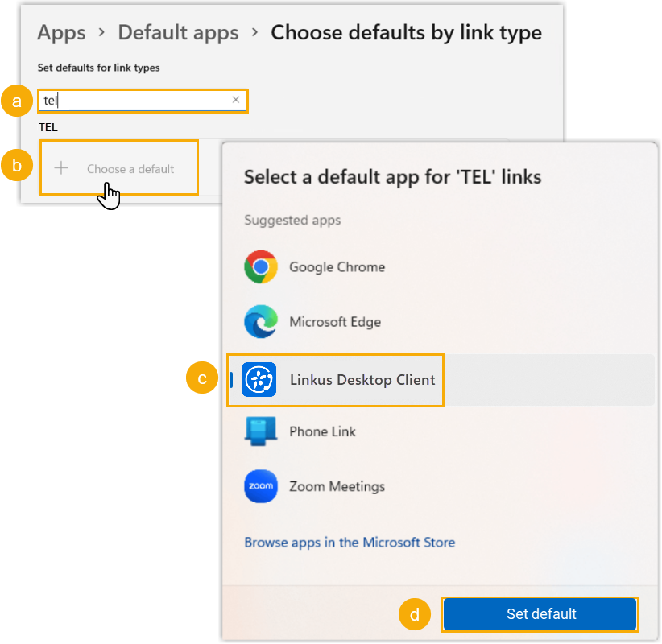The width and height of the screenshot is (662, 644).
Task: Select Google Chrome text label
Action: coord(337,267)
